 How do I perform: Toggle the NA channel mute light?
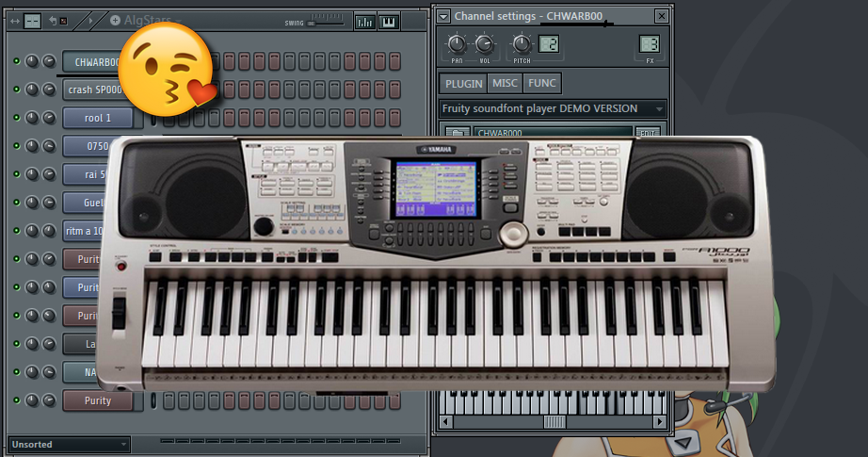click(17, 371)
